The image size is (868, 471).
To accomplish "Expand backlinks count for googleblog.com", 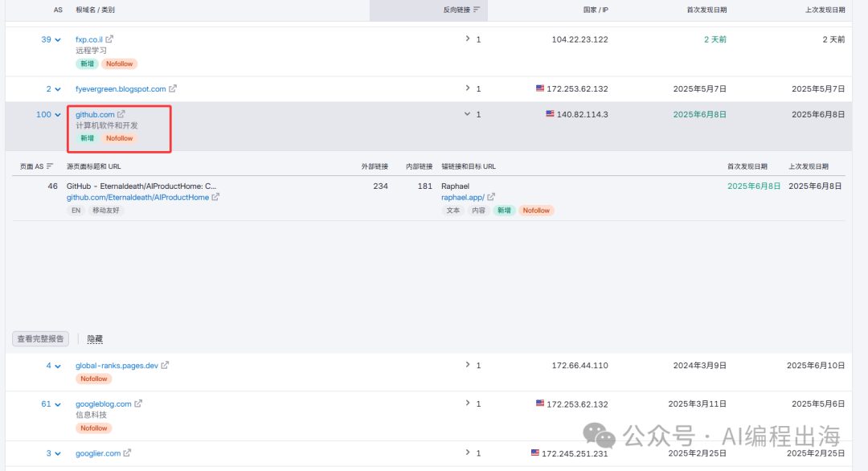I will point(468,403).
